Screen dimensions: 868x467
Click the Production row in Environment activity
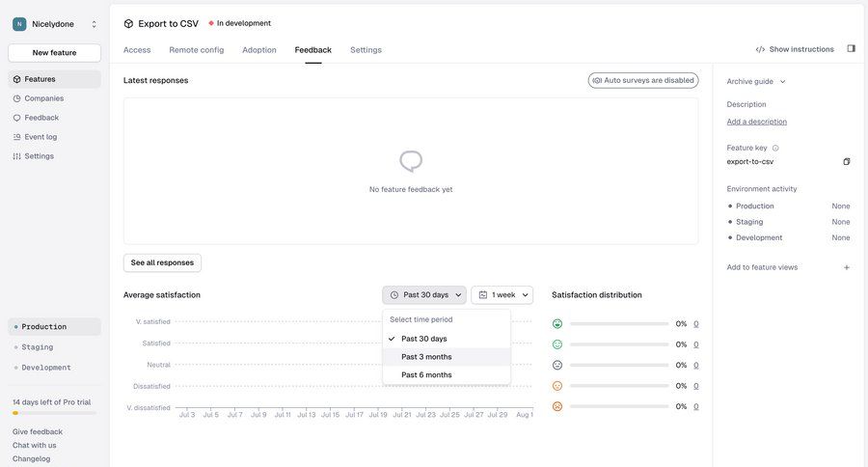click(788, 206)
